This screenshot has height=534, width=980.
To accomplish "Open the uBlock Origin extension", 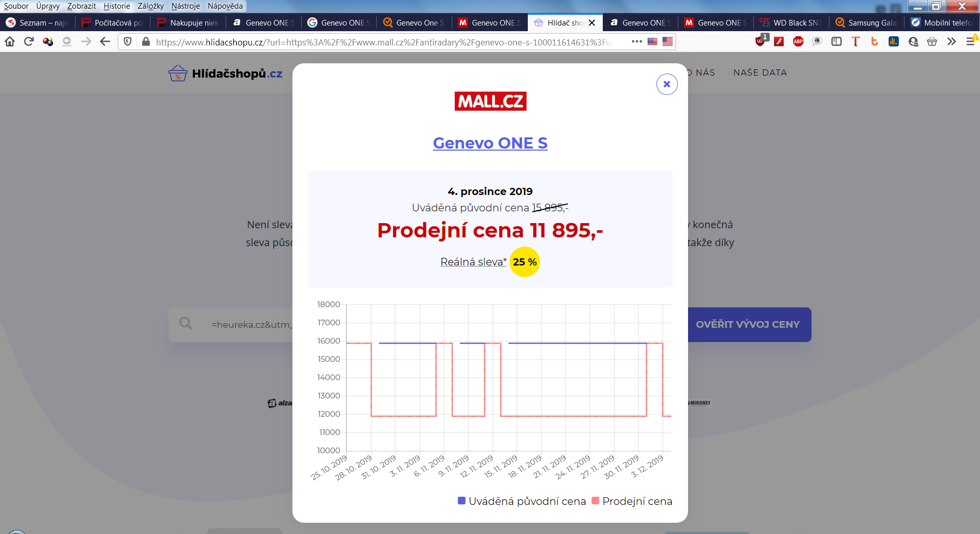I will (x=761, y=41).
